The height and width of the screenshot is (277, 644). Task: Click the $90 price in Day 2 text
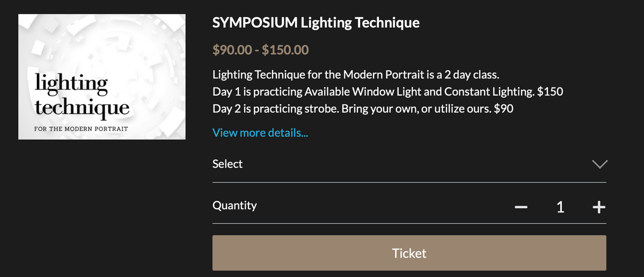point(503,109)
